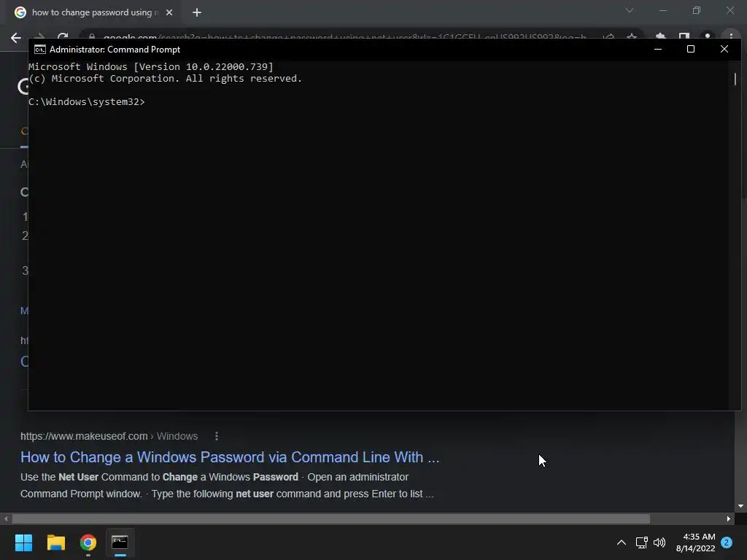The image size is (747, 560).
Task: Open Chrome side panel icon
Action: (684, 36)
